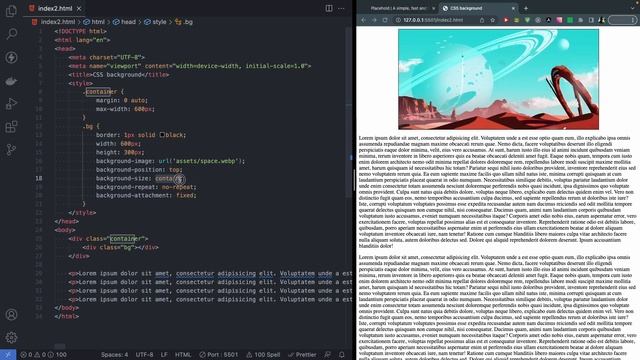The height and width of the screenshot is (360, 640).
Task: Open the Manage gear menu
Action: tap(11, 337)
